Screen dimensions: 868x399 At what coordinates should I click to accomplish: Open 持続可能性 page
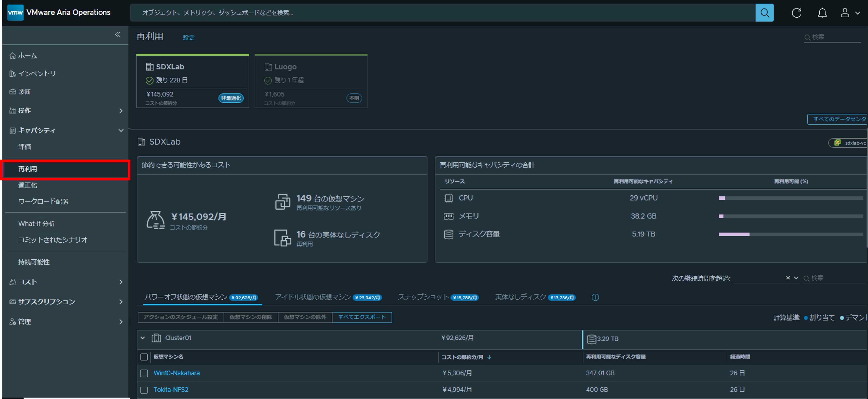(x=34, y=262)
